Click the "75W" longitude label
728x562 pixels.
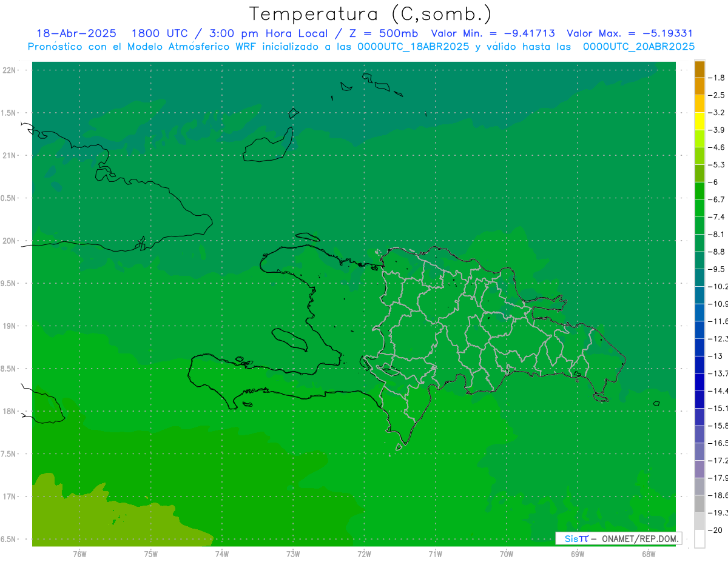(x=151, y=554)
